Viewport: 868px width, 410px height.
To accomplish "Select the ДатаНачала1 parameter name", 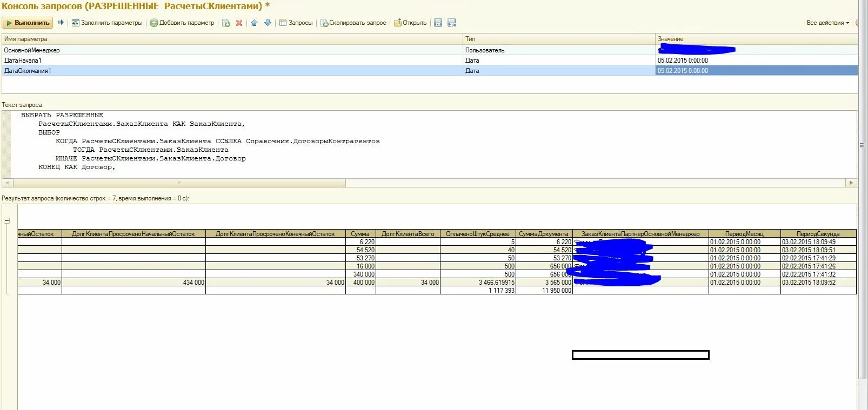I will click(x=23, y=61).
